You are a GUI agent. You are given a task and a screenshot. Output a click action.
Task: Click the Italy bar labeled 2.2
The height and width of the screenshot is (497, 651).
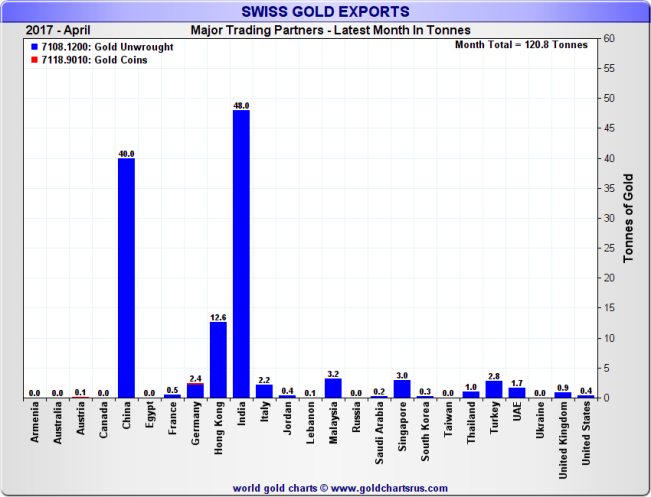[x=264, y=391]
